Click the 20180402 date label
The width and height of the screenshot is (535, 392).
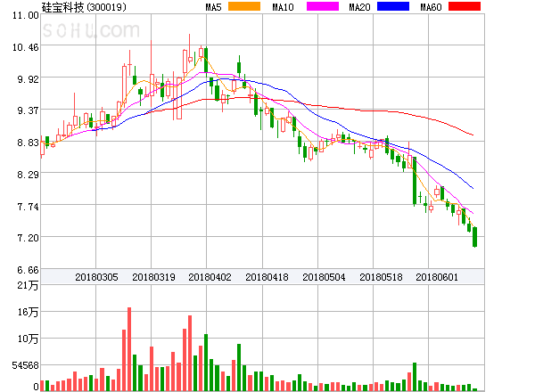(210, 277)
